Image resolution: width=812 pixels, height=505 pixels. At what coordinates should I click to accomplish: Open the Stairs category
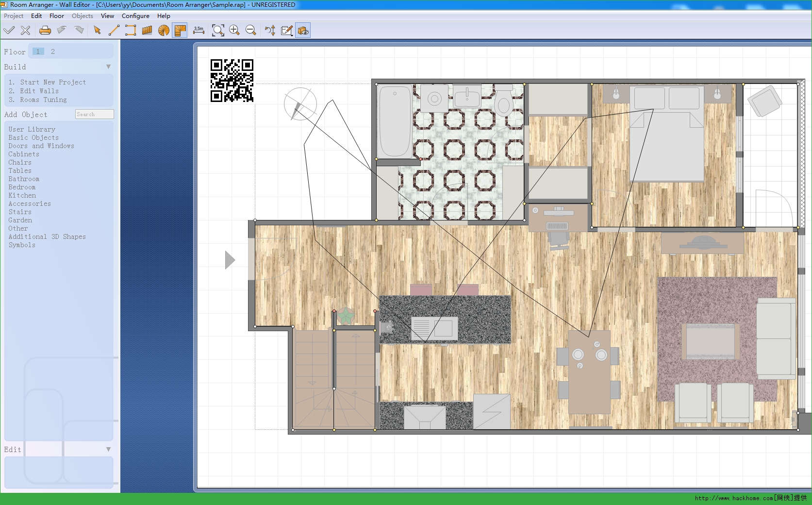click(20, 212)
